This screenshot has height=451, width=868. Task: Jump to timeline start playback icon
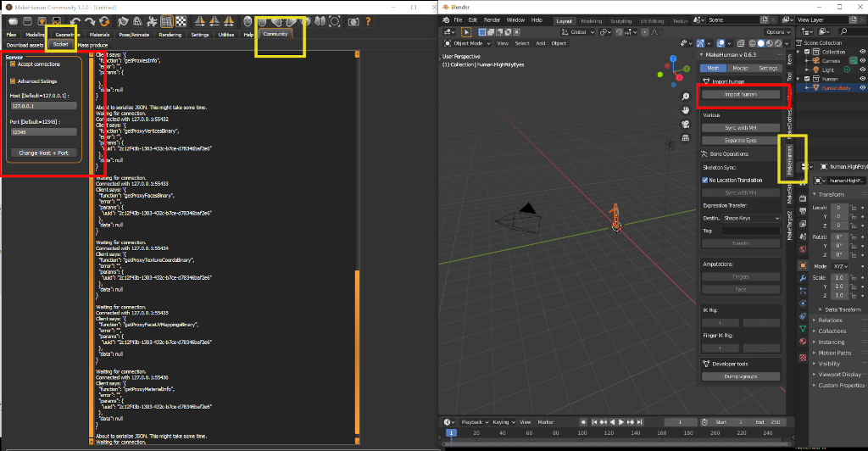pos(594,421)
